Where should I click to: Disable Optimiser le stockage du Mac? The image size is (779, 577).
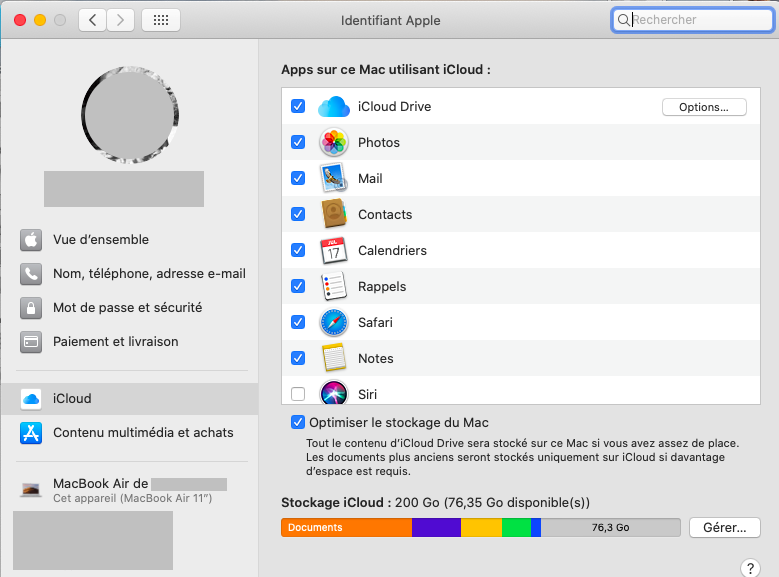click(x=298, y=423)
